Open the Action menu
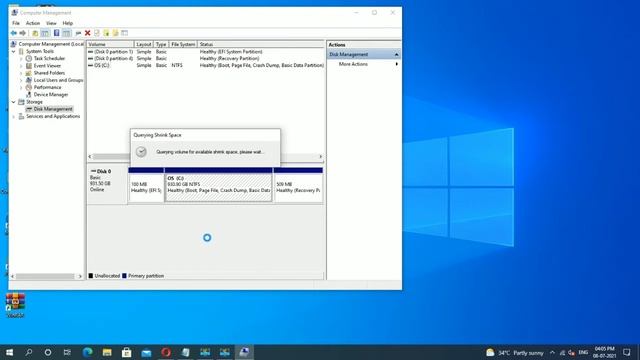This screenshot has width=640, height=360. point(33,23)
